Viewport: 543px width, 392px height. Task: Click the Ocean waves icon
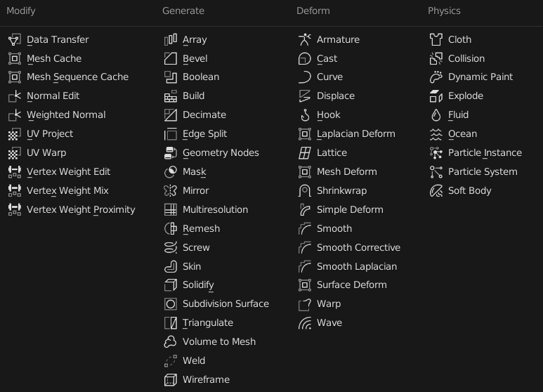pos(436,134)
